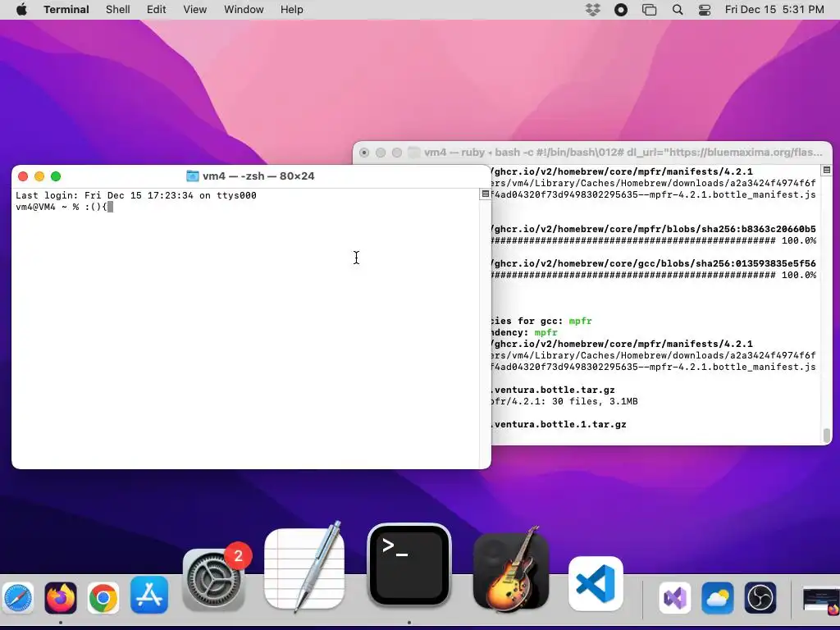The image size is (840, 630).
Task: Click the command line prompt in the zsh window
Action: [64, 207]
